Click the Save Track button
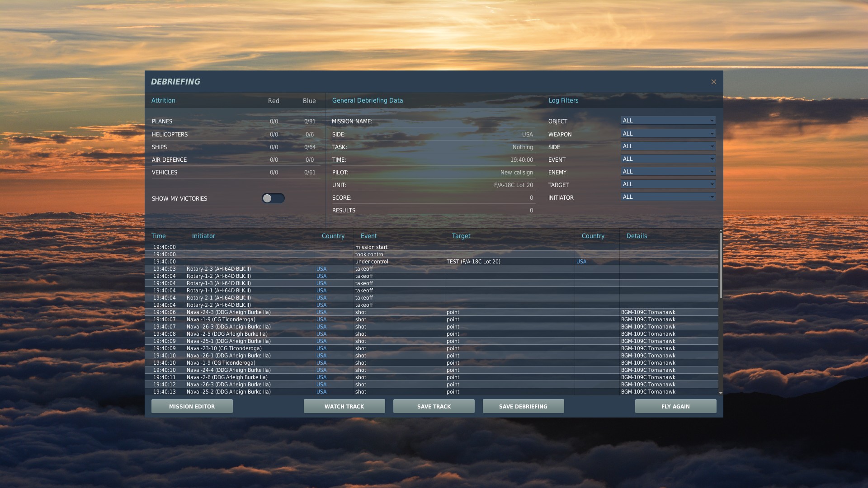The image size is (868, 488). click(x=434, y=406)
